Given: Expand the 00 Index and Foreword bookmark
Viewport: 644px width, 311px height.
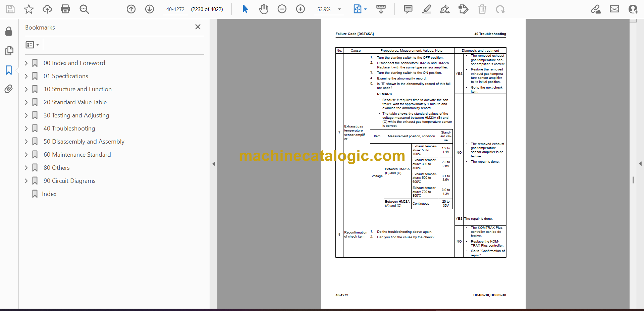Looking at the screenshot, I should [26, 63].
